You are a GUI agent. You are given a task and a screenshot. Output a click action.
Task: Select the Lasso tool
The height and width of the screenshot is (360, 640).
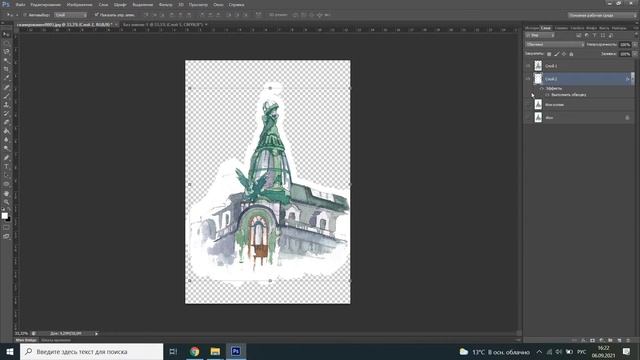pos(6,52)
